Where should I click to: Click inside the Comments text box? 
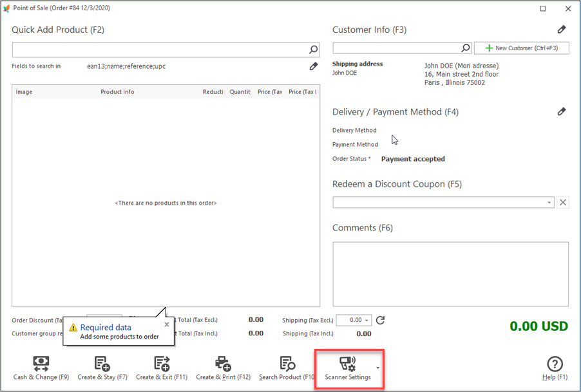(x=450, y=274)
